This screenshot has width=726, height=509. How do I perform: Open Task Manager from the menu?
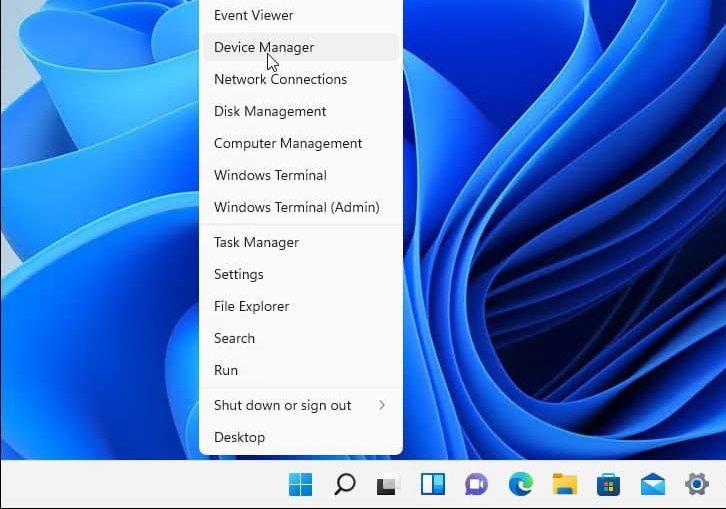[x=301, y=242]
